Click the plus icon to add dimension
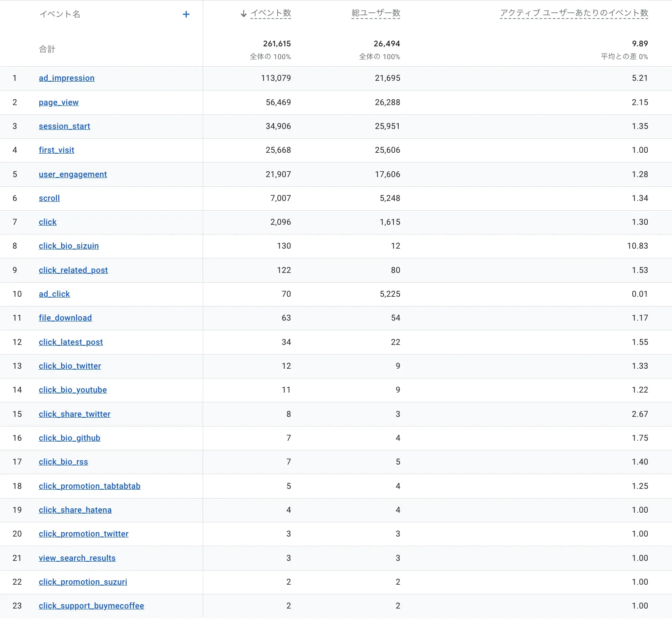 (x=186, y=14)
